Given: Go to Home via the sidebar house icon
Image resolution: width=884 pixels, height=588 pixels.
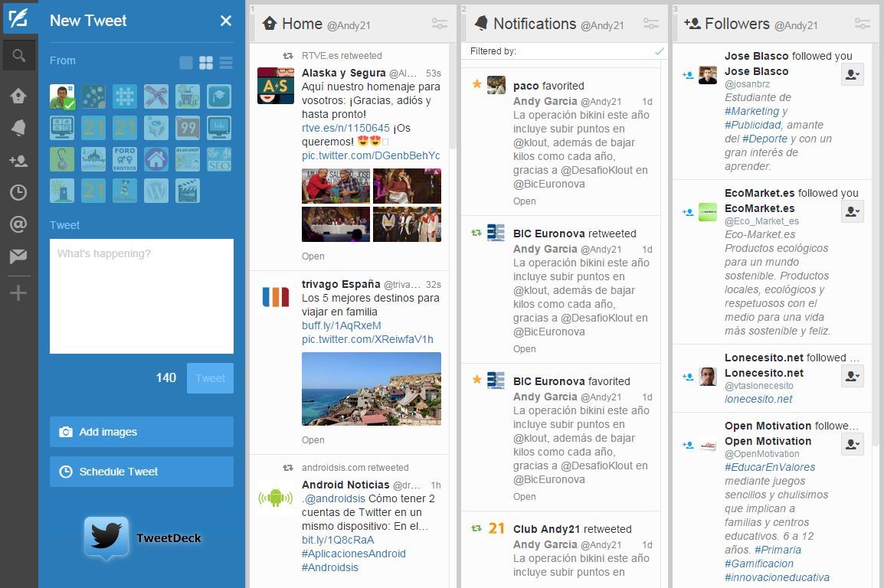Looking at the screenshot, I should pos(18,96).
